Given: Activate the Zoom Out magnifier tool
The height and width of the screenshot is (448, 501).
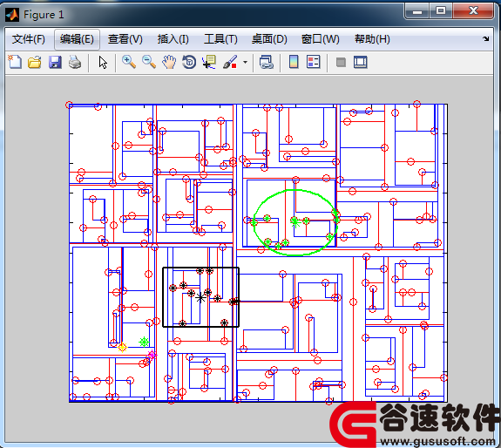Looking at the screenshot, I should click(149, 62).
